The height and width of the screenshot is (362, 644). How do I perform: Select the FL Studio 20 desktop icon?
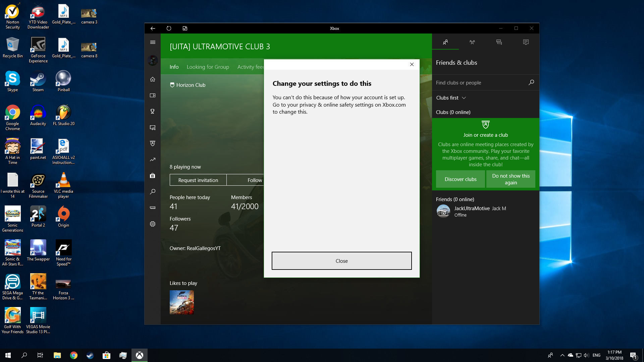click(x=64, y=115)
